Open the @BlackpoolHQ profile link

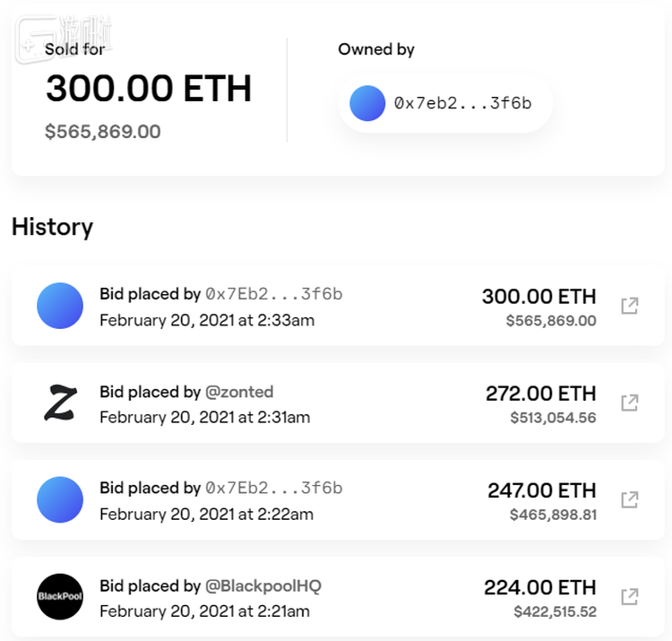263,585
